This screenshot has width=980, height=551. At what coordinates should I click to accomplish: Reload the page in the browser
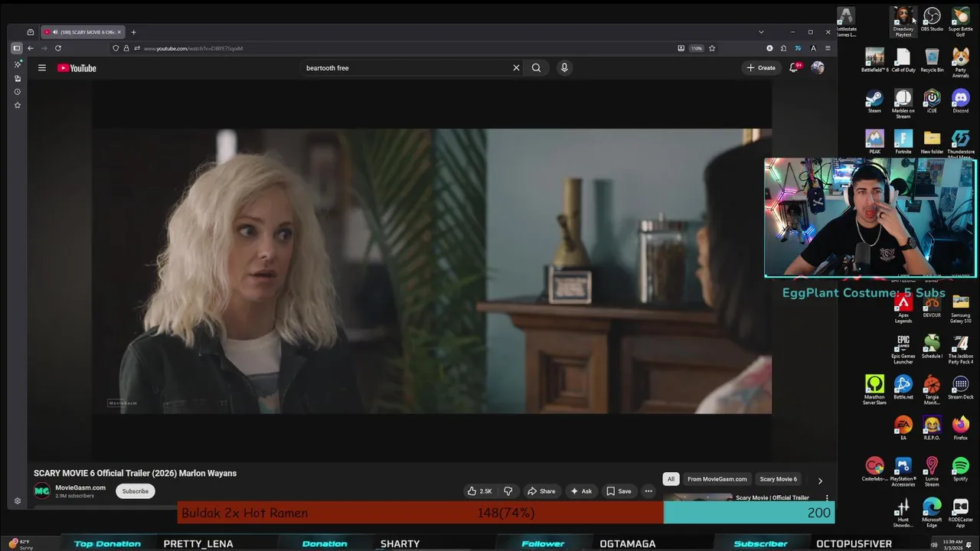point(58,48)
